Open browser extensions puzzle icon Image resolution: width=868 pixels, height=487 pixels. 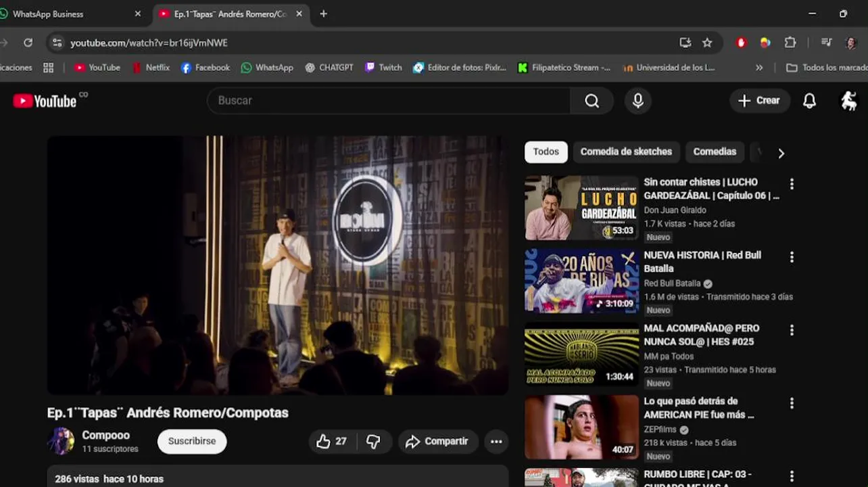(x=790, y=43)
